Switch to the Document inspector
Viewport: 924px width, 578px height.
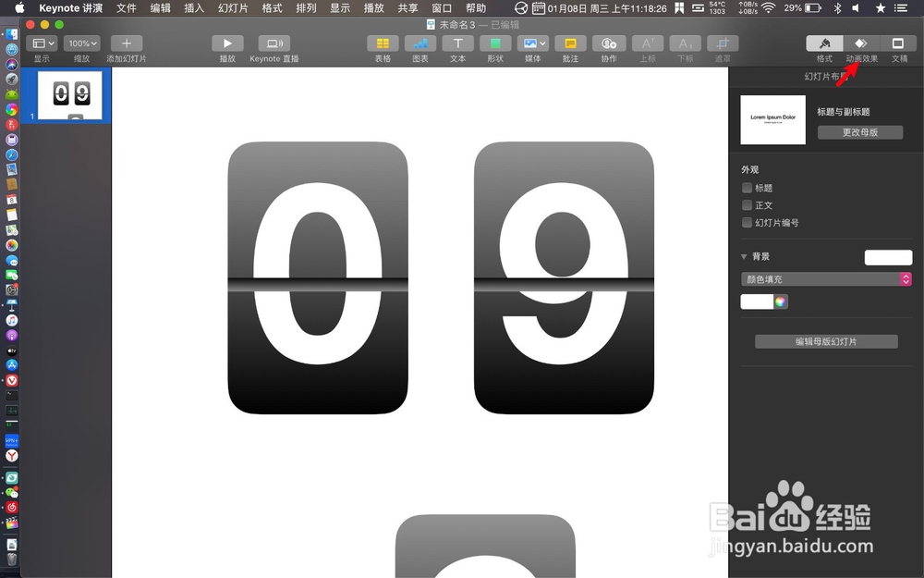pyautogui.click(x=898, y=43)
